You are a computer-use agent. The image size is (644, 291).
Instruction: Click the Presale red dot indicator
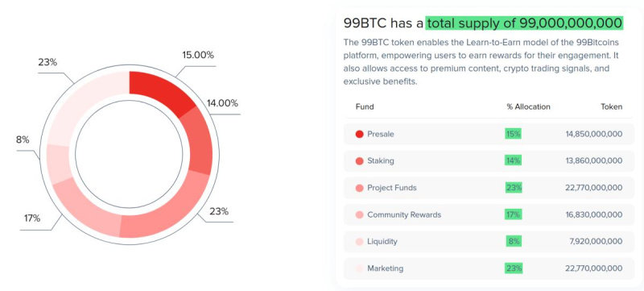pyautogui.click(x=359, y=134)
